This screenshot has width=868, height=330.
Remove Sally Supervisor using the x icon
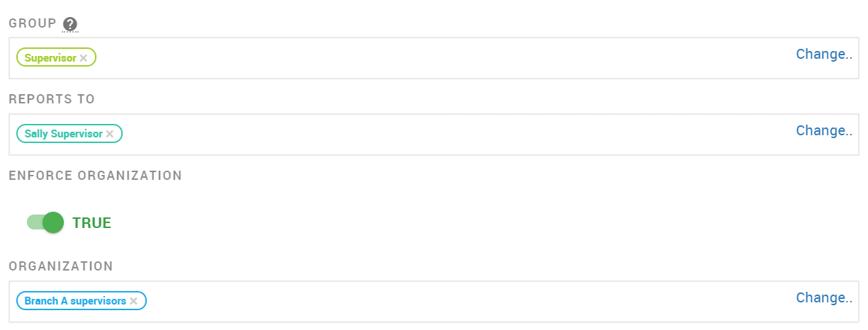pos(110,134)
